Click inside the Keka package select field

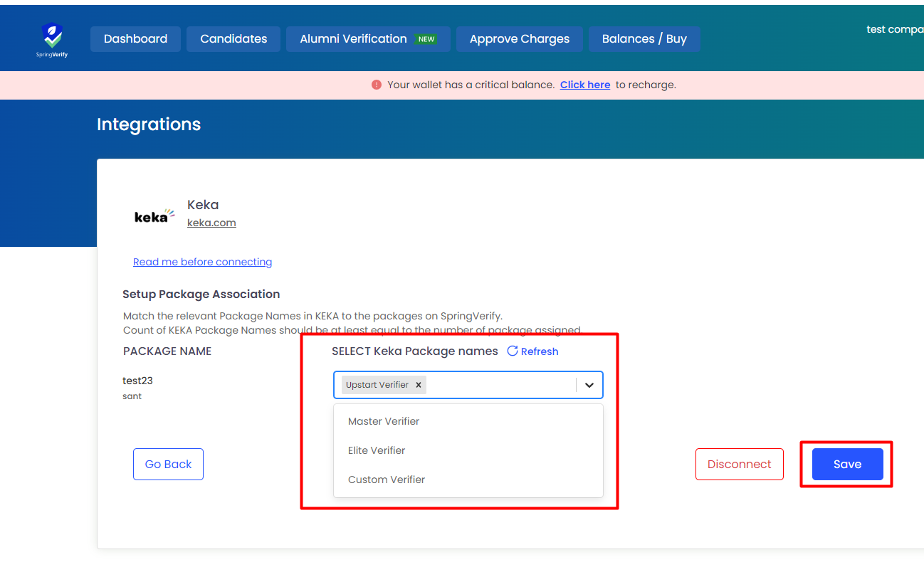coord(468,385)
